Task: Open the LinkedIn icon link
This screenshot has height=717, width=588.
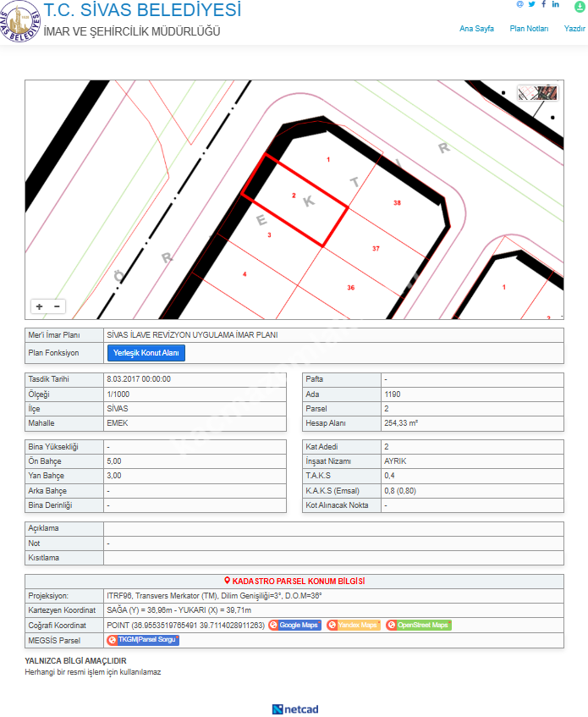Action: click(x=556, y=4)
